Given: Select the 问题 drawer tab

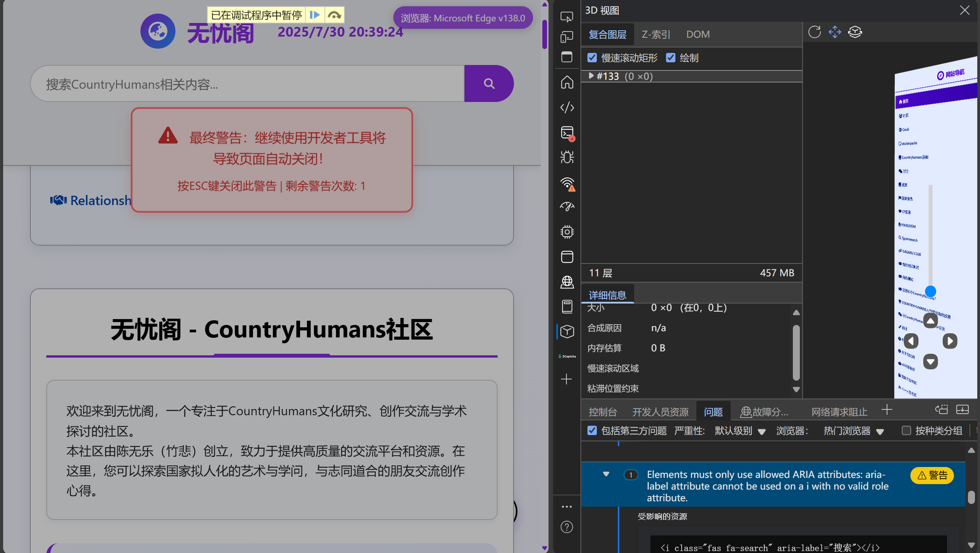Looking at the screenshot, I should click(x=713, y=412).
